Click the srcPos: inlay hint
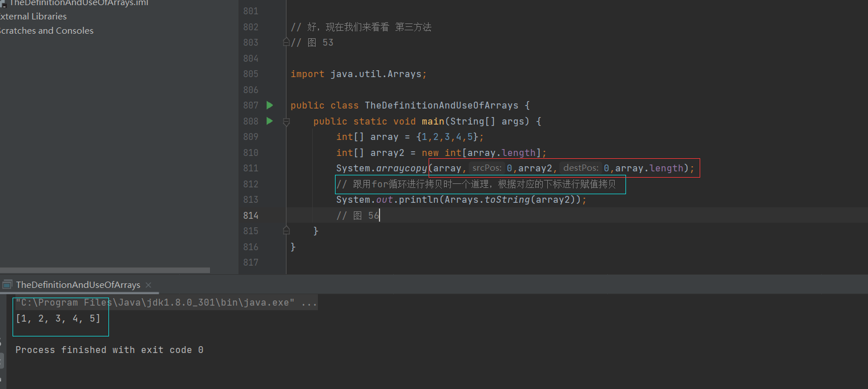Screen dimensions: 868x389 click(x=487, y=168)
